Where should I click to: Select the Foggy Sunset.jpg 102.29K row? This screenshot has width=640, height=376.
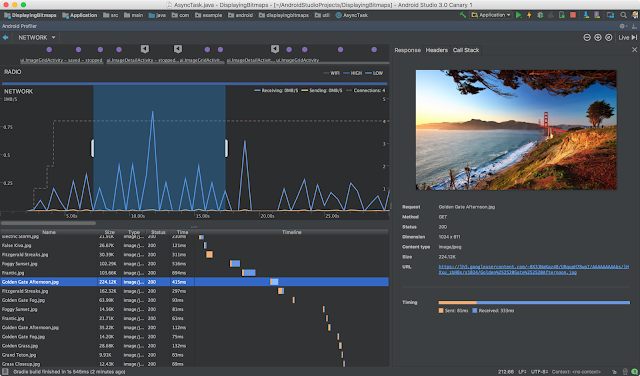194,264
